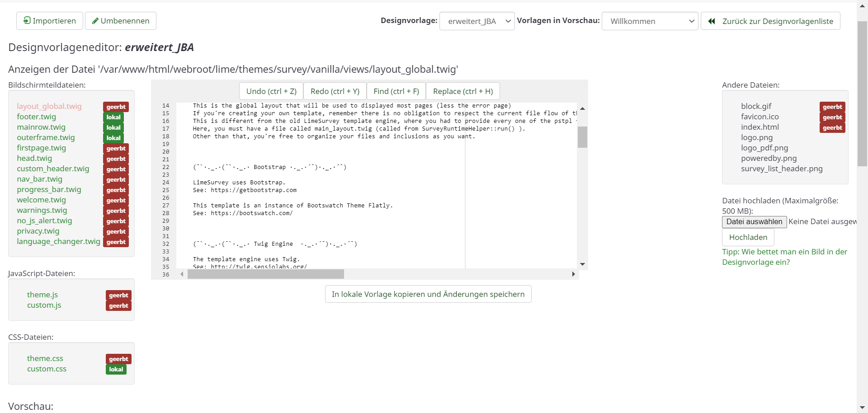Open Replace (ctrl + H) in editor
Screen dimensions: 868x413
coord(463,91)
